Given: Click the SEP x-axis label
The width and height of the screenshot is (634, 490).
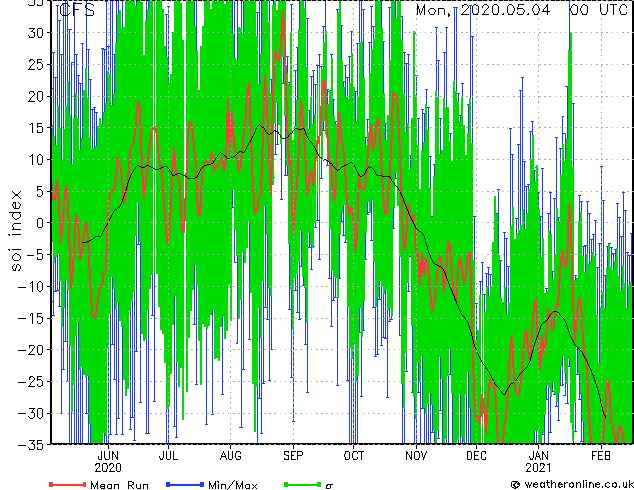Looking at the screenshot, I should tap(293, 456).
